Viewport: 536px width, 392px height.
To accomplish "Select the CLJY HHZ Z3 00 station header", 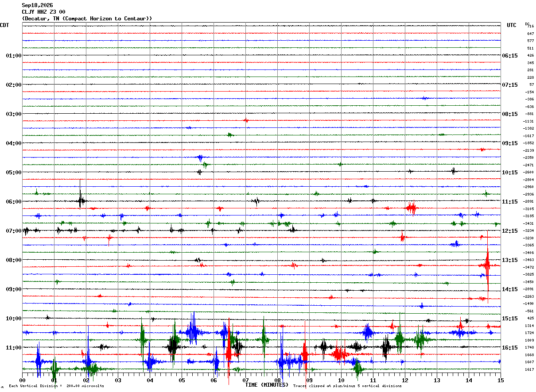I will click(x=43, y=12).
